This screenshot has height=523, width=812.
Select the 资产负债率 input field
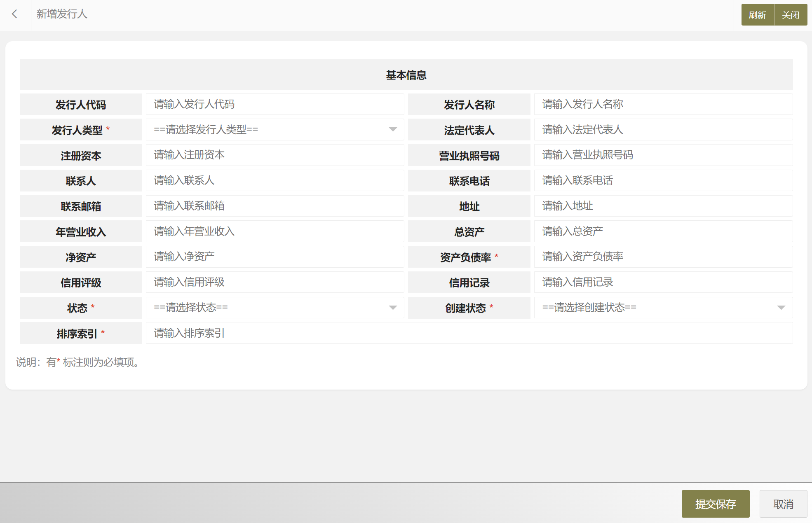663,257
